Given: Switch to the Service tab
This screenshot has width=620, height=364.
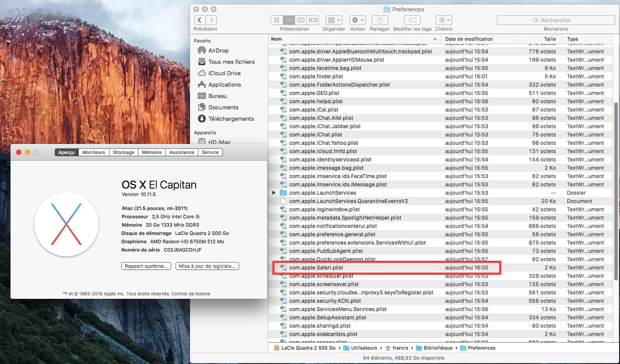Looking at the screenshot, I should [x=210, y=152].
